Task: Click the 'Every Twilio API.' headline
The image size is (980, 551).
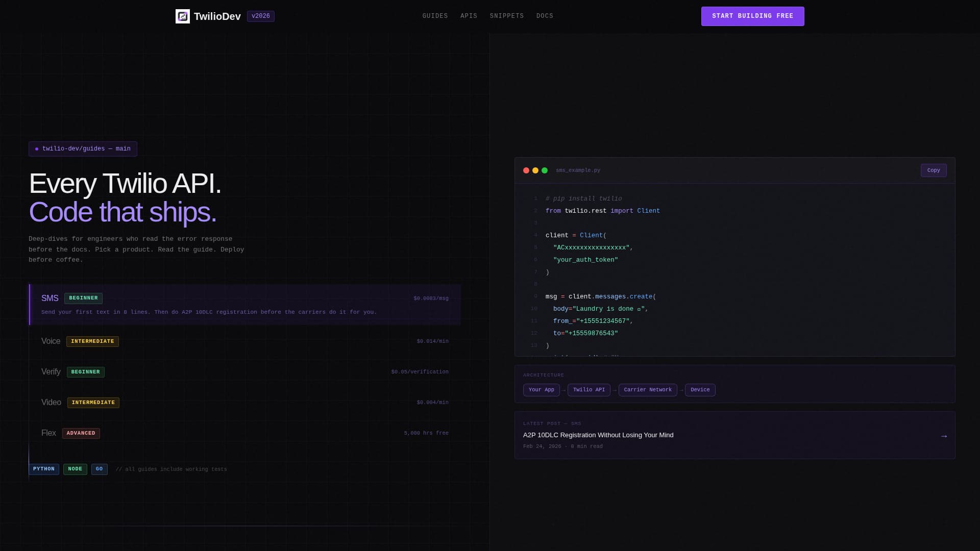Action: coord(125,184)
